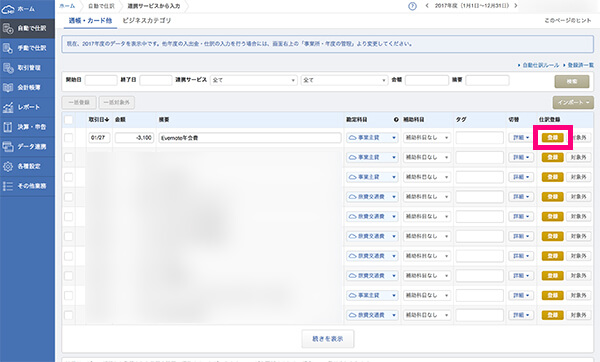Click the 補助科目 column header

414,120
